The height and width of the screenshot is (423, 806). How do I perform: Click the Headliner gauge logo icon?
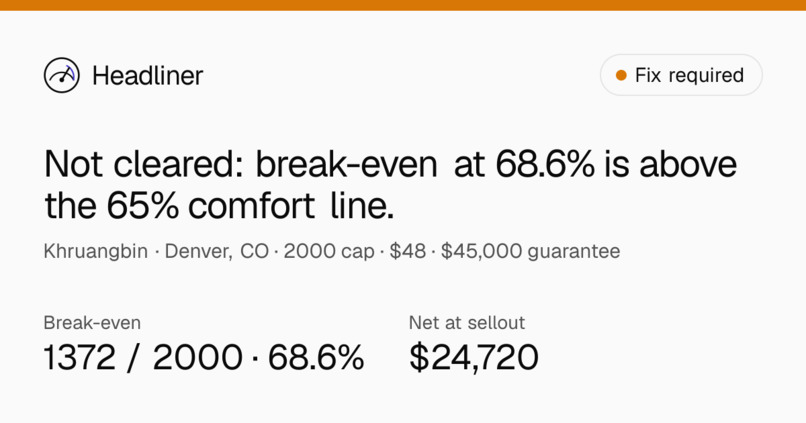click(x=62, y=75)
